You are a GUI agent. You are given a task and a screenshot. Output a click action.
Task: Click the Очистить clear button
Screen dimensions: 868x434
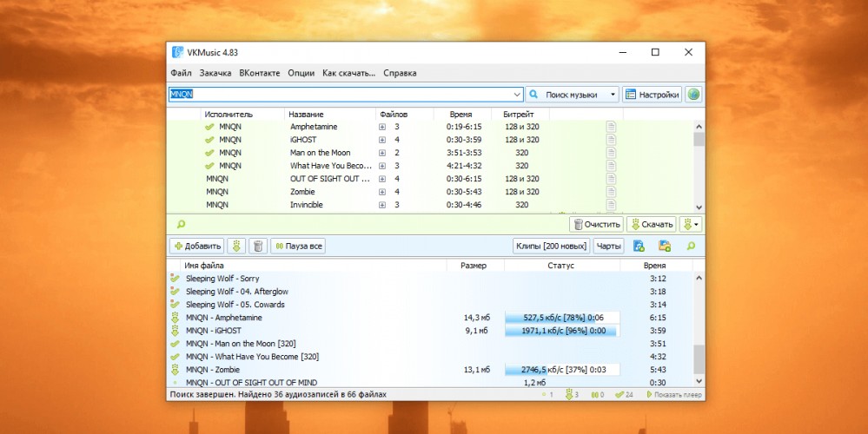pyautogui.click(x=596, y=225)
